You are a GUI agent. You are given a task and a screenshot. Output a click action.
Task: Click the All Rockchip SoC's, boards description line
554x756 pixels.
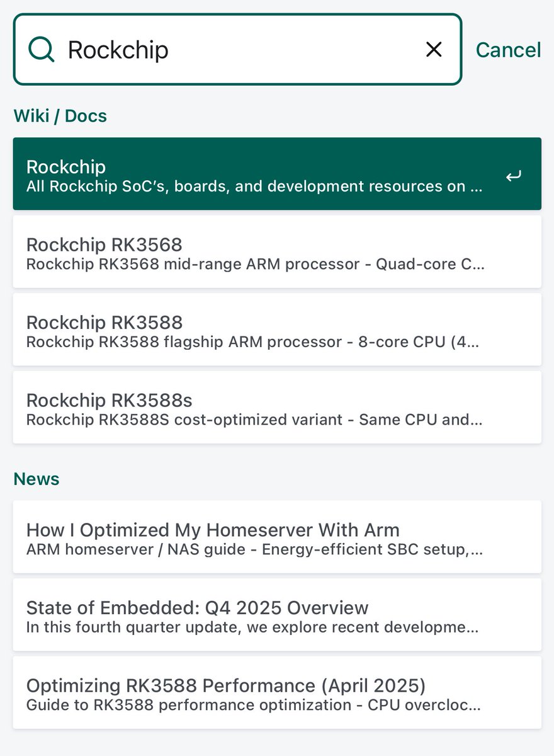pyautogui.click(x=254, y=186)
